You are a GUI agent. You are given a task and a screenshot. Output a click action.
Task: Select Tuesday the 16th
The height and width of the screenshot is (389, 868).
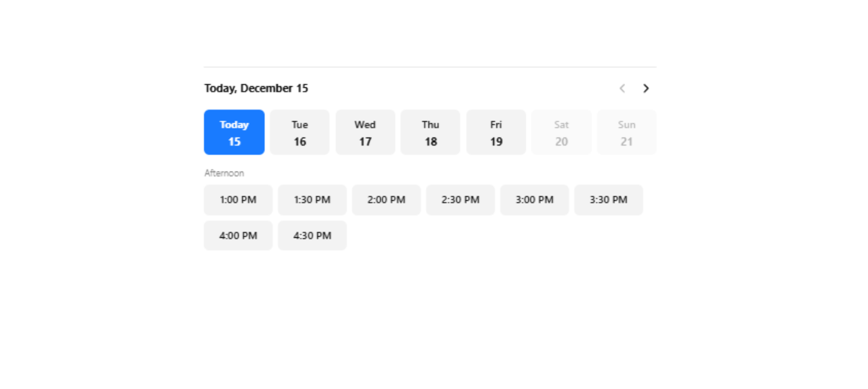tap(299, 132)
